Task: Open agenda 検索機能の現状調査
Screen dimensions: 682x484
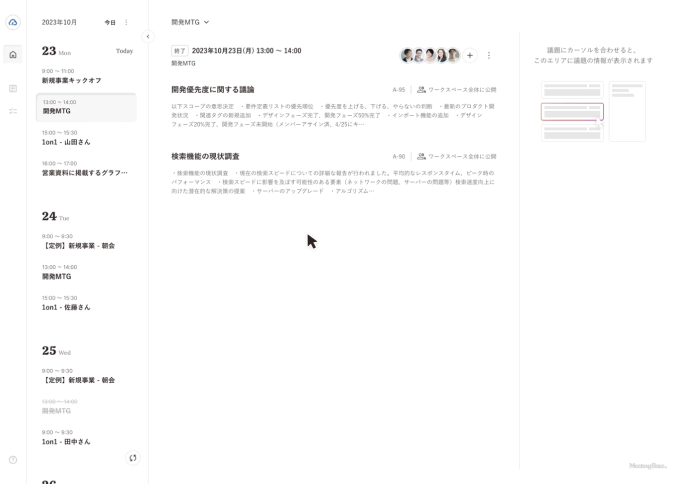Action: (x=205, y=157)
